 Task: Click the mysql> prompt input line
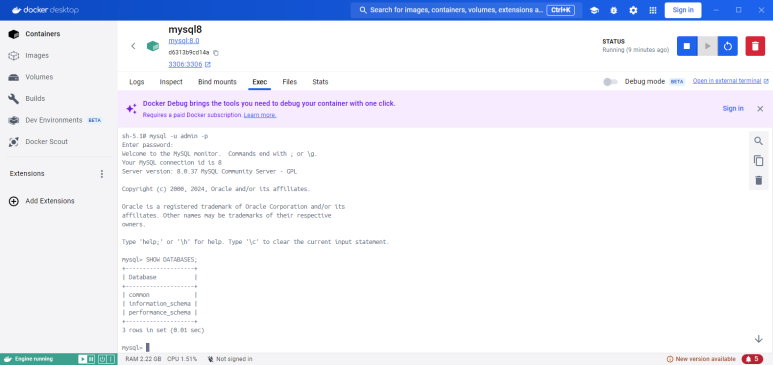pos(136,348)
